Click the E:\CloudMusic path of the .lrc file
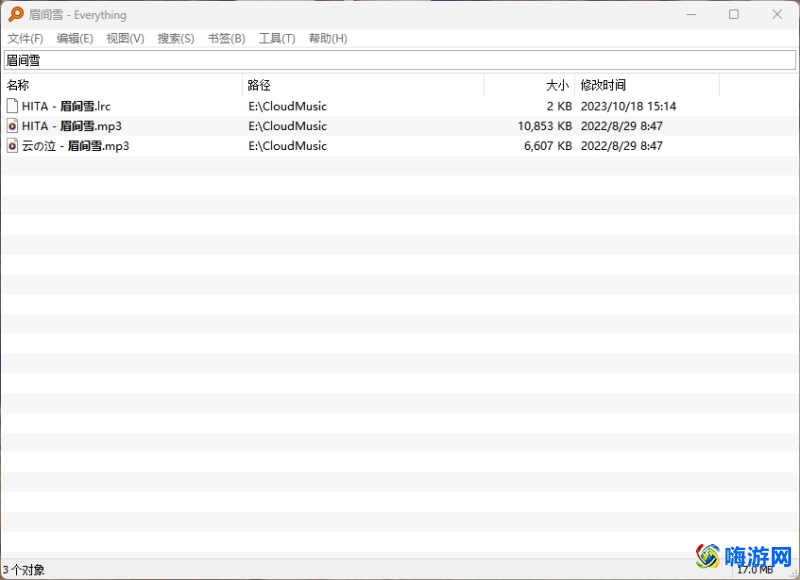 click(x=287, y=106)
